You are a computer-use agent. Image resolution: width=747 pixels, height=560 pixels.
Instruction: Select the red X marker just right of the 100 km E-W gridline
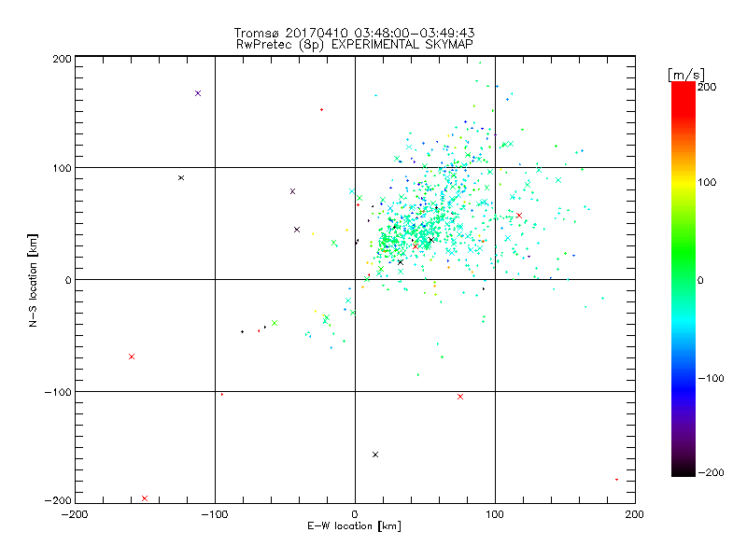[x=519, y=216]
